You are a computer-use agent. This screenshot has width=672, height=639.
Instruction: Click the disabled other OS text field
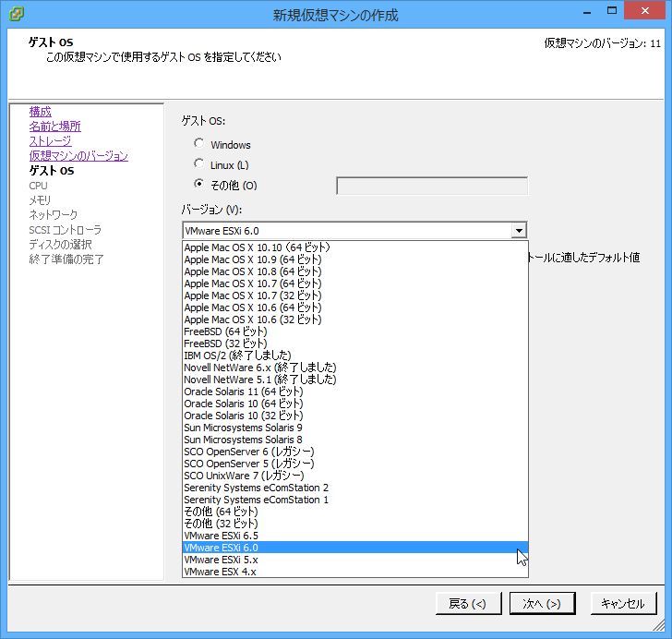click(x=432, y=186)
